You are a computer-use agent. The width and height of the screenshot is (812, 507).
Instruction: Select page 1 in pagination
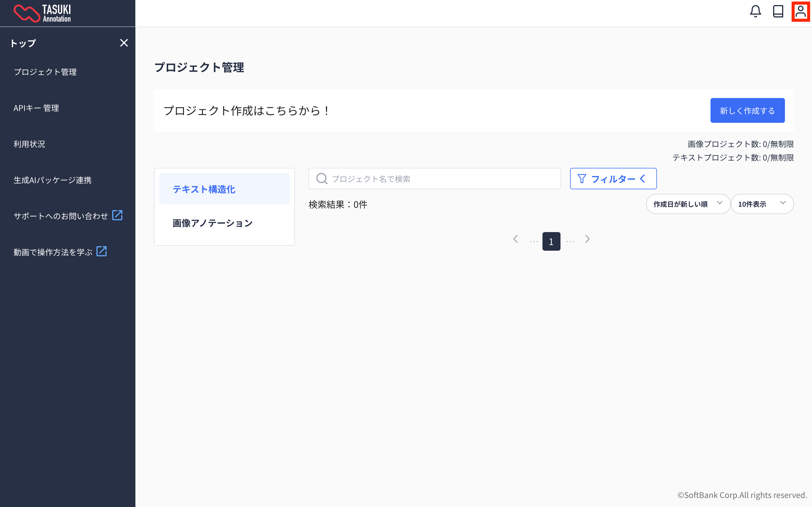pyautogui.click(x=551, y=241)
